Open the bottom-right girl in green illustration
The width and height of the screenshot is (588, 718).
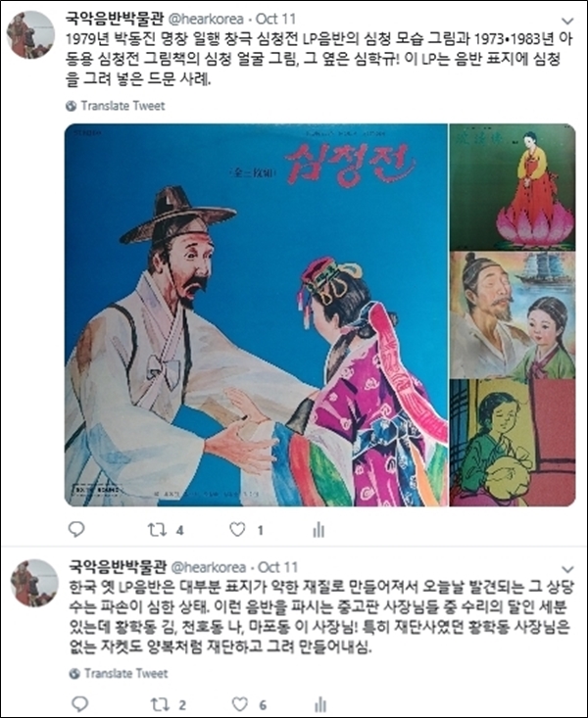pos(513,443)
